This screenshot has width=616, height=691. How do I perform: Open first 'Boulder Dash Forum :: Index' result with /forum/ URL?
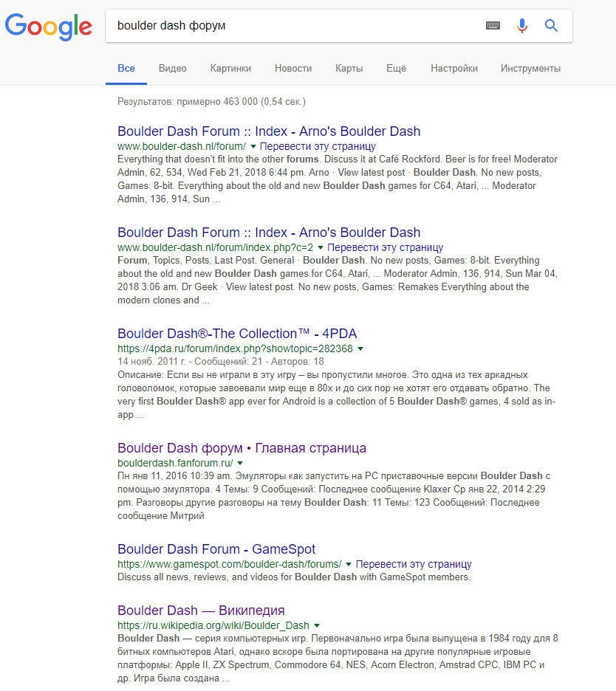(x=269, y=131)
